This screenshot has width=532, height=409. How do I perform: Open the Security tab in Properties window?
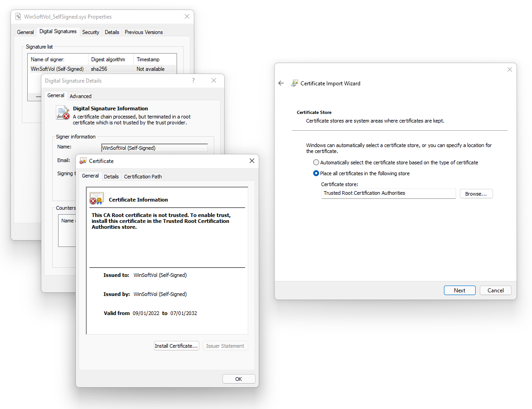pyautogui.click(x=91, y=32)
